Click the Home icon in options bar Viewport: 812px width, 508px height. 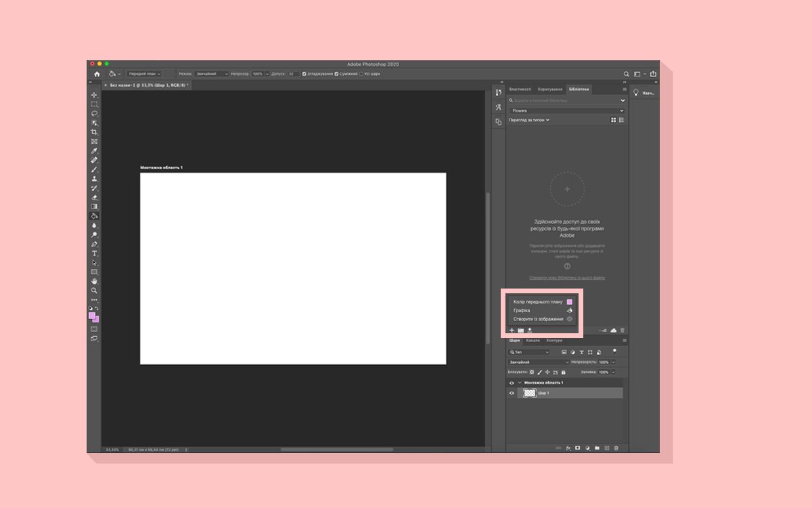point(97,74)
